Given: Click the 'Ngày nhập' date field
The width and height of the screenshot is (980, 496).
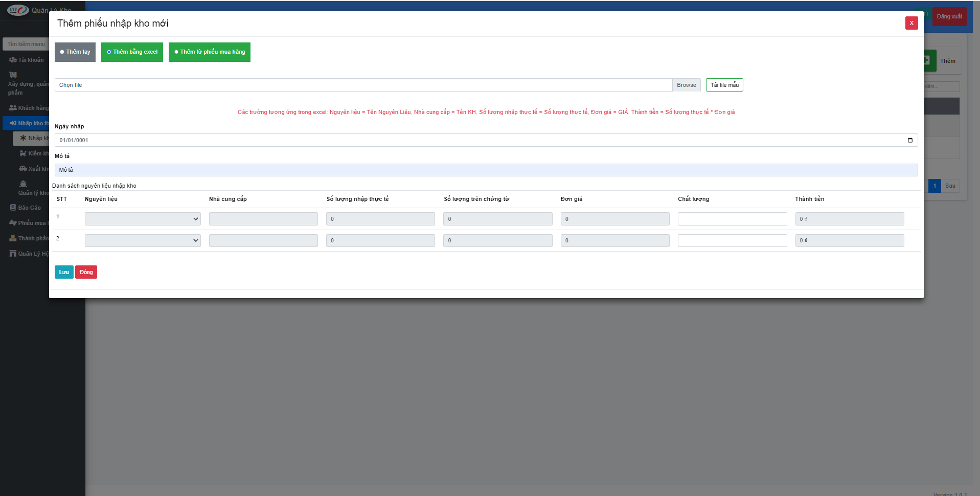Looking at the screenshot, I should tap(486, 140).
